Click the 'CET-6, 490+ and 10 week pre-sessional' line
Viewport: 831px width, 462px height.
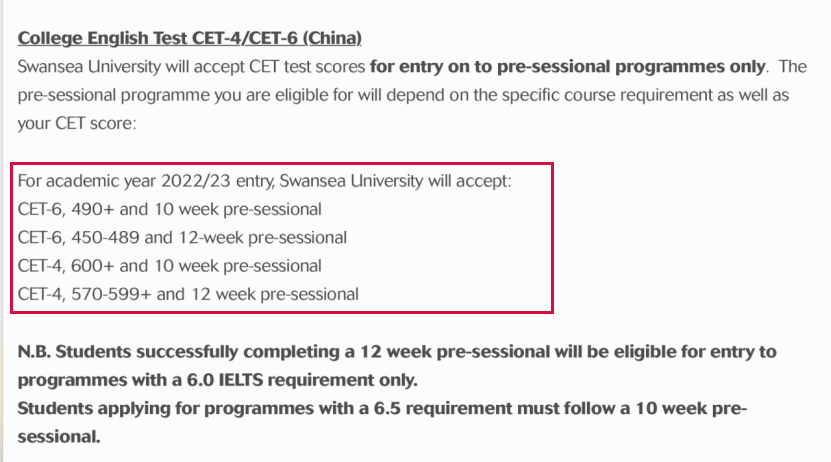tap(170, 209)
